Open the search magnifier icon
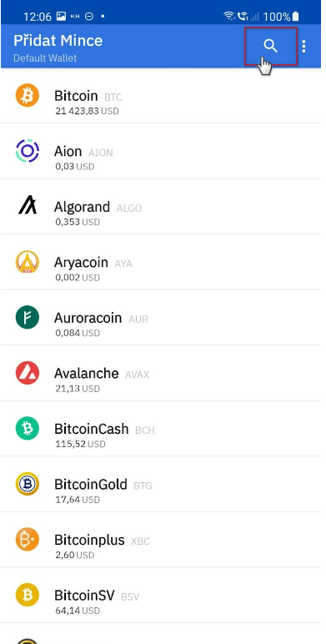 271,47
